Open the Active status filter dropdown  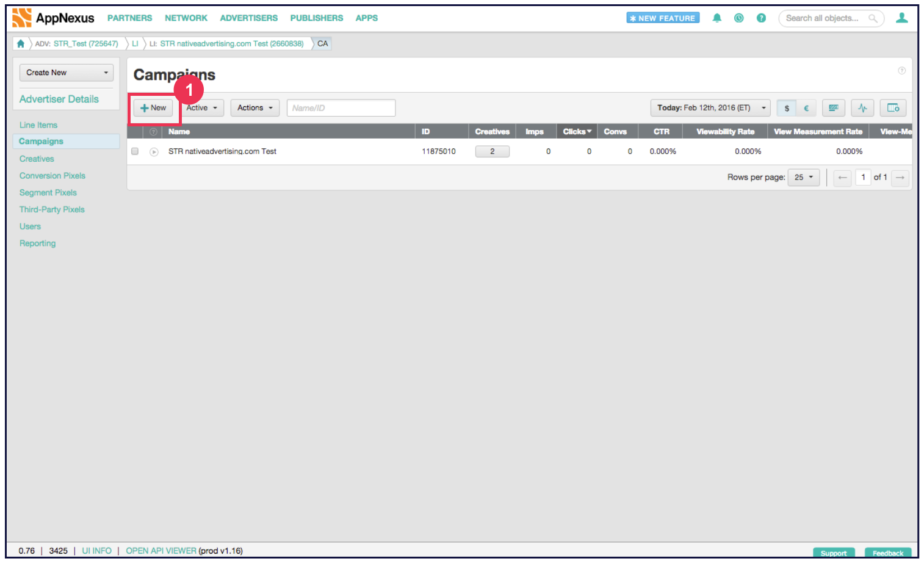coord(202,108)
